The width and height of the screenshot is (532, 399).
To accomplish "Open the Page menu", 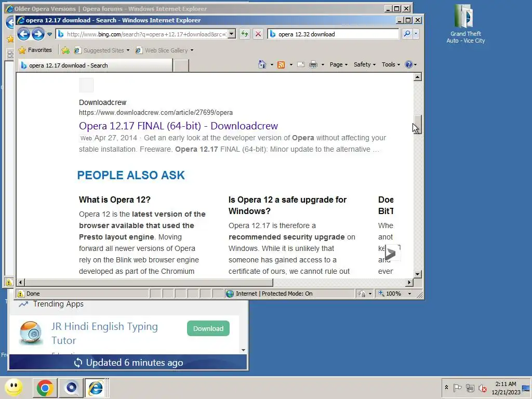I will coord(339,64).
